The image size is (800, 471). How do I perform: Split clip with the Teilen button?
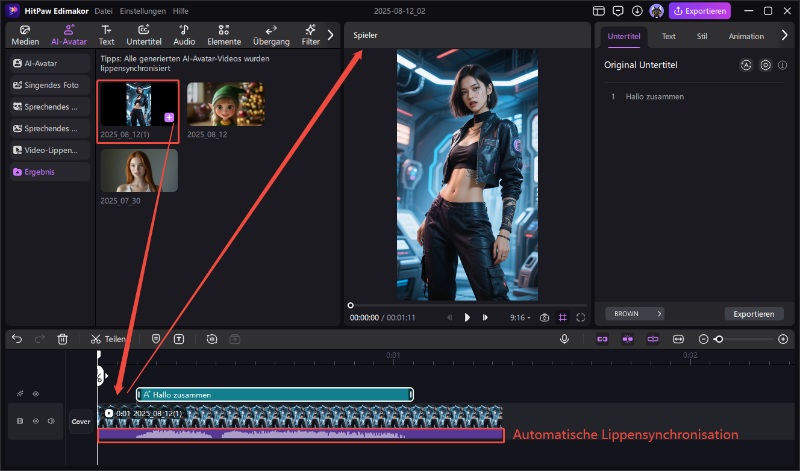coord(108,339)
